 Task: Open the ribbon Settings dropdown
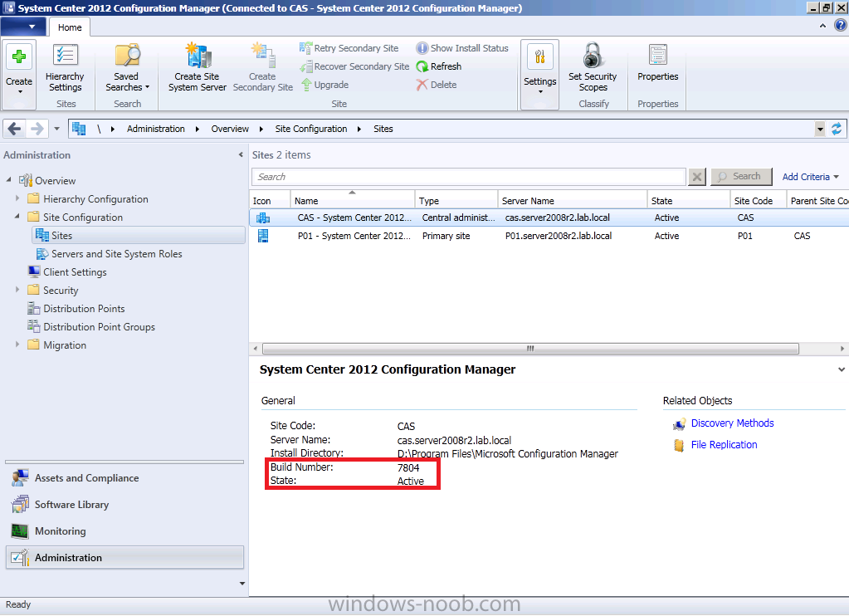(539, 74)
